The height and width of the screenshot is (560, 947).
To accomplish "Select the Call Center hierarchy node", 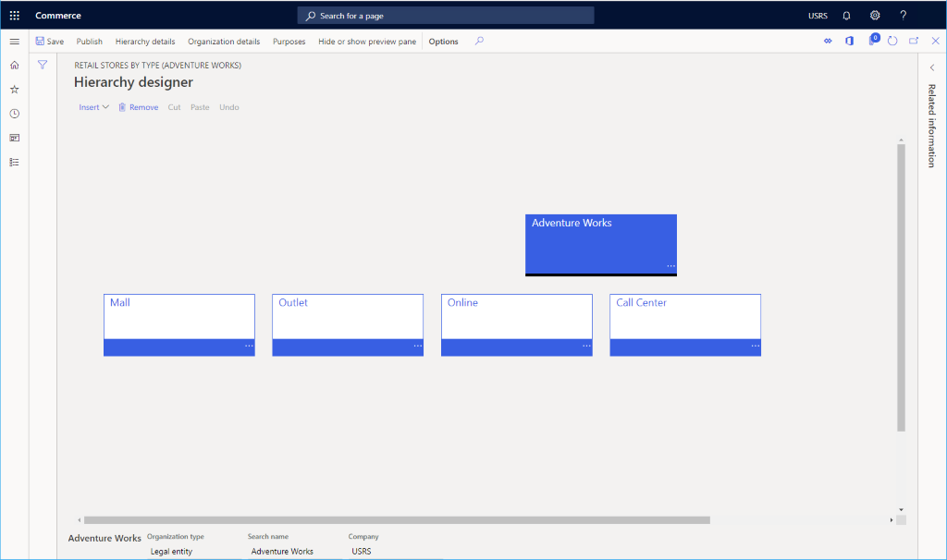I will coord(685,324).
